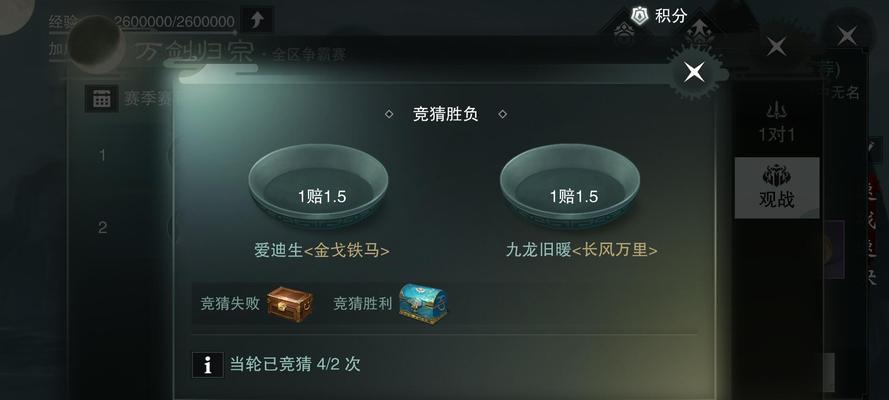Click the experience upgrade arrow icon
Image resolution: width=889 pixels, height=400 pixels.
point(257,20)
